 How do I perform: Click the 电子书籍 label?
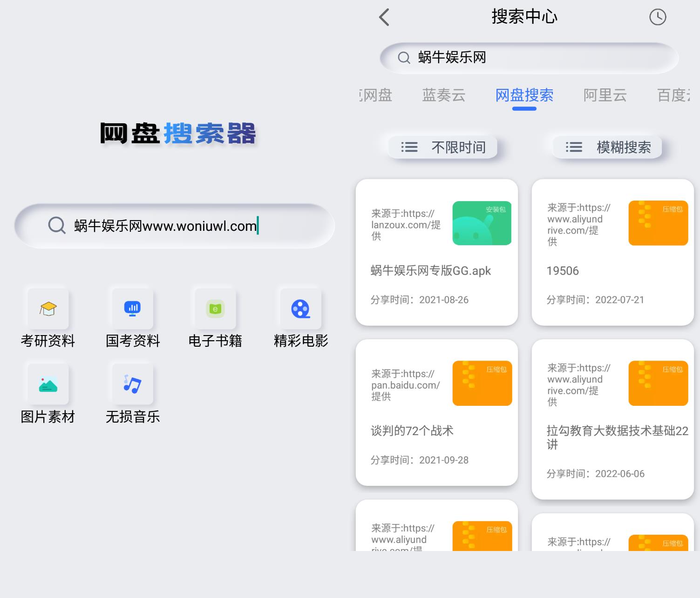pyautogui.click(x=215, y=341)
